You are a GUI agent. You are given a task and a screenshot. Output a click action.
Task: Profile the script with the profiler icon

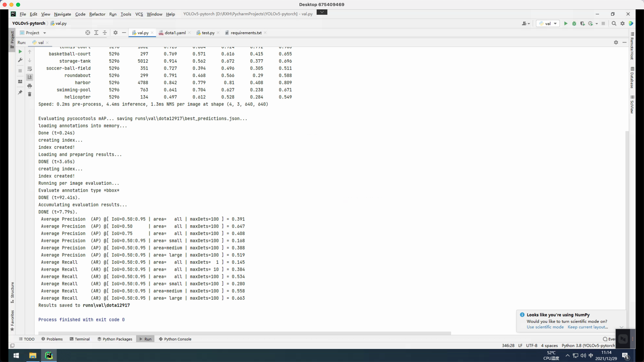coord(591,23)
